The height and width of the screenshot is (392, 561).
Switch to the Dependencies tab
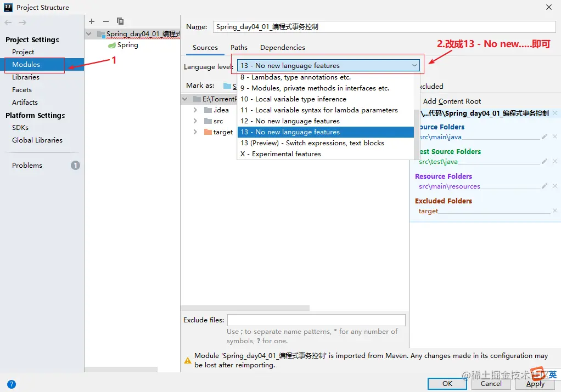click(282, 48)
